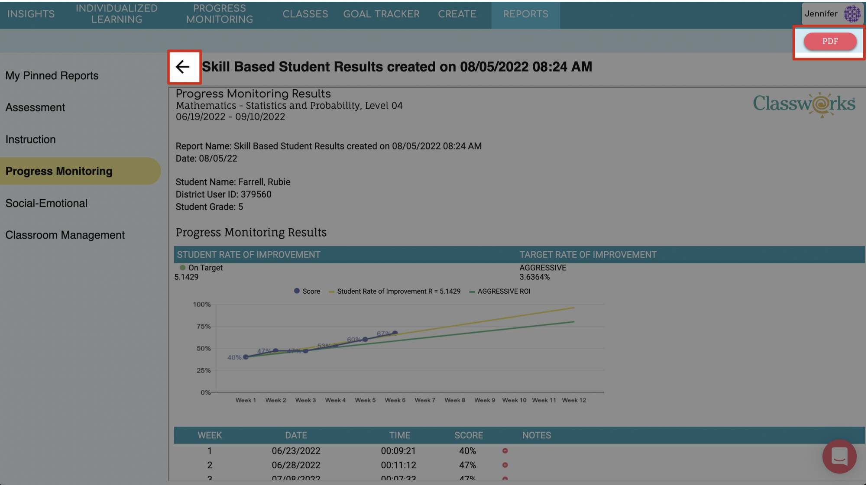
Task: Export the report with PDF button
Action: (829, 42)
